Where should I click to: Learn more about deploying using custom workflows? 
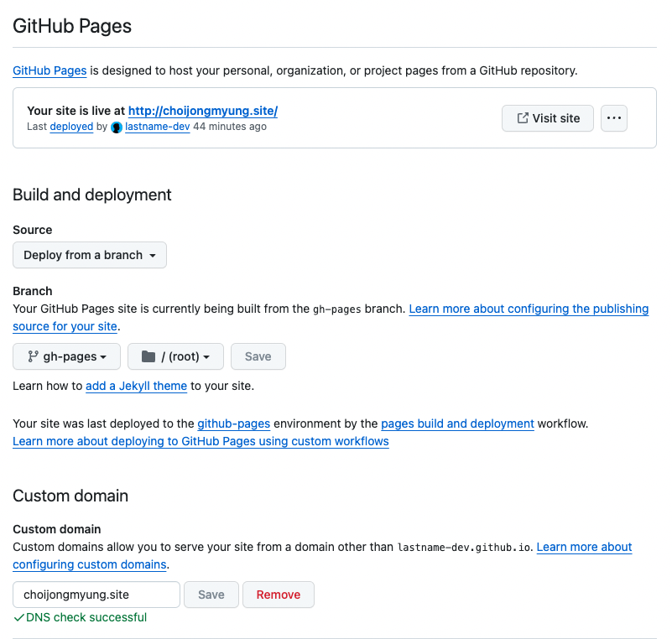(201, 441)
